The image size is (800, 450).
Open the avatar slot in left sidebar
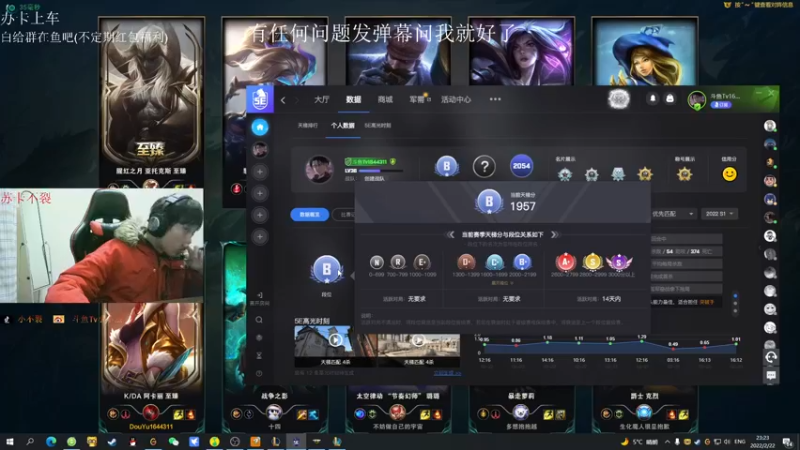(x=260, y=149)
